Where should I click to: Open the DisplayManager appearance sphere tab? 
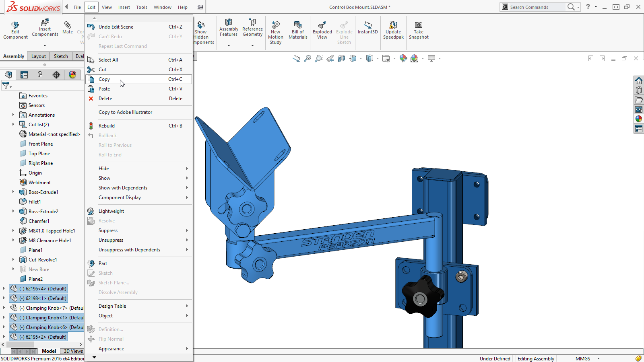(72, 75)
